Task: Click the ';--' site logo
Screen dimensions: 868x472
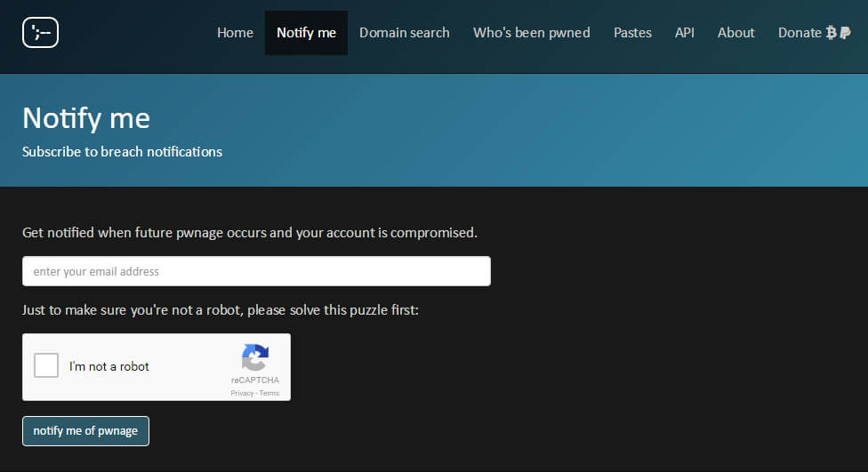Action: [x=40, y=33]
